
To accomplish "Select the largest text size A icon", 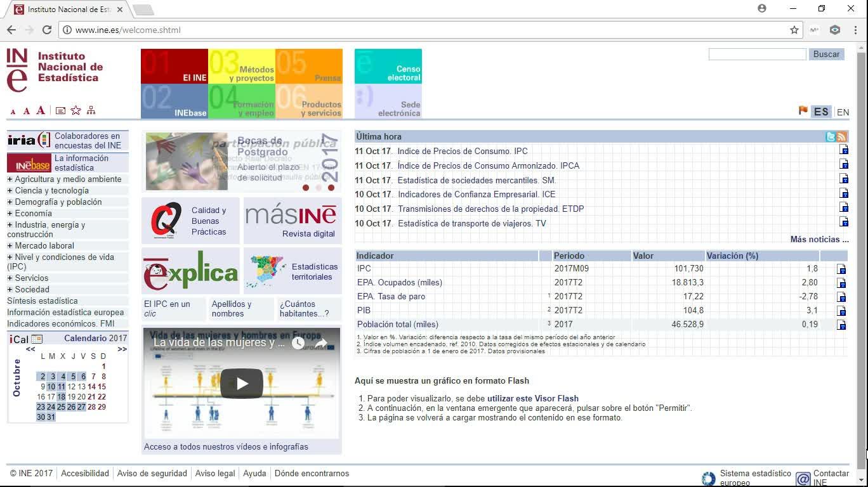I will pyautogui.click(x=41, y=110).
